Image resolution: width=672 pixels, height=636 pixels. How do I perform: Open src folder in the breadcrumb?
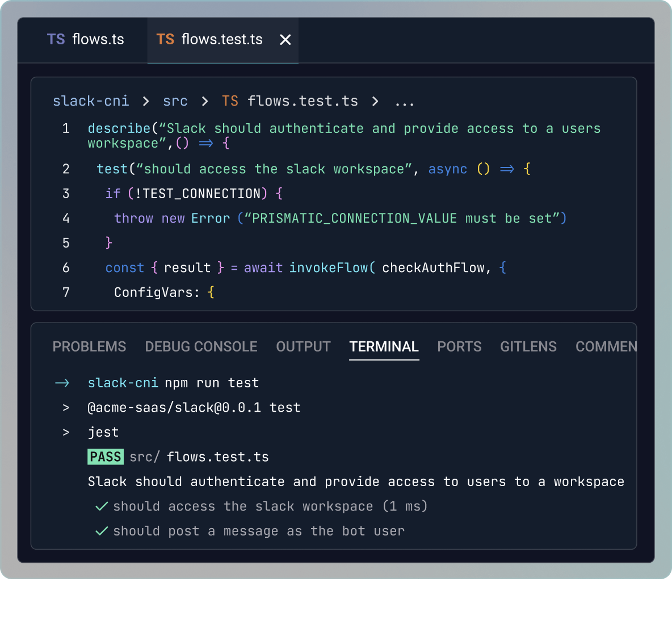tap(175, 101)
